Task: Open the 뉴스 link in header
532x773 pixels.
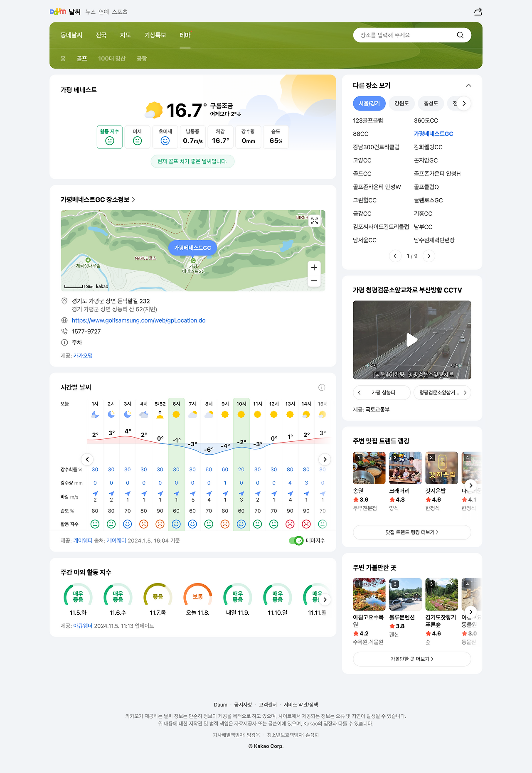Action: [91, 12]
